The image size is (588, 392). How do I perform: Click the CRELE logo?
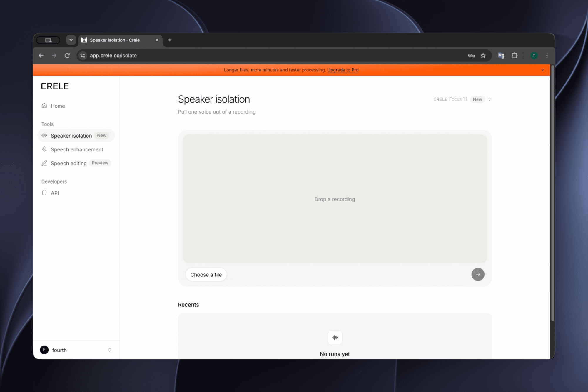click(55, 86)
